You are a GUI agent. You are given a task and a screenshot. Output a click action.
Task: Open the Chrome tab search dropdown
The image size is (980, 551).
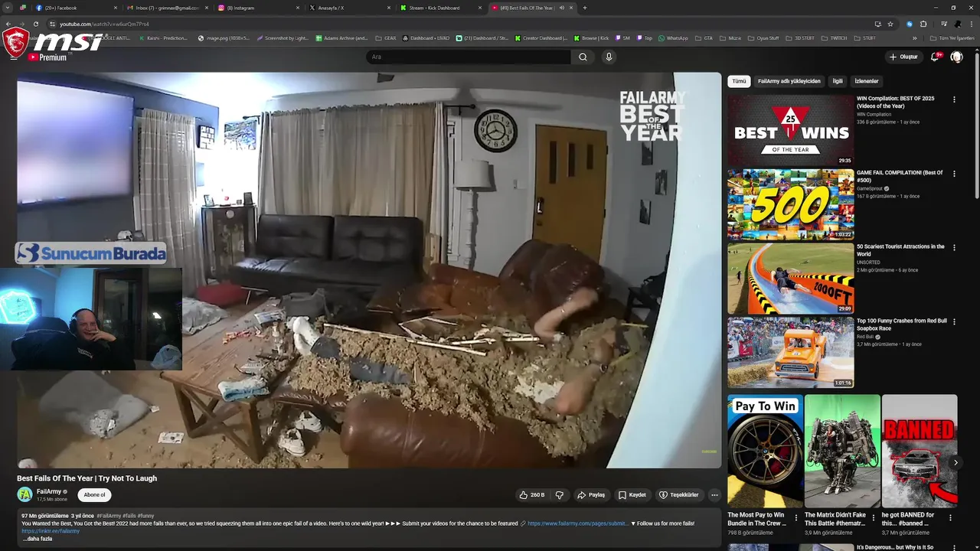(7, 8)
